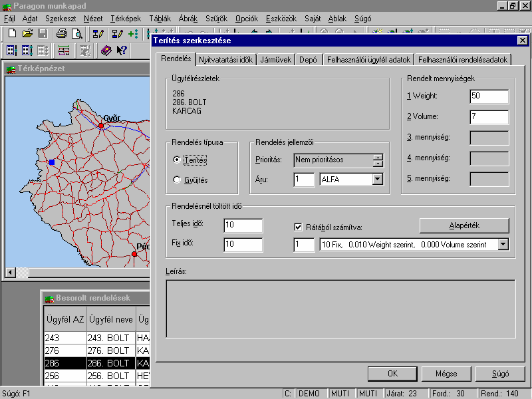The image size is (532, 399).
Task: Click the red Pécs marker on the map
Action: 134,254
